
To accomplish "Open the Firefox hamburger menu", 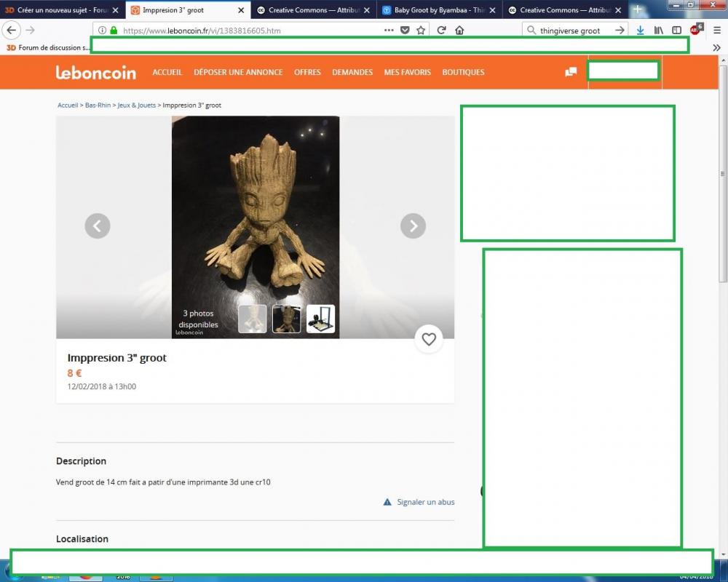I will [x=717, y=30].
